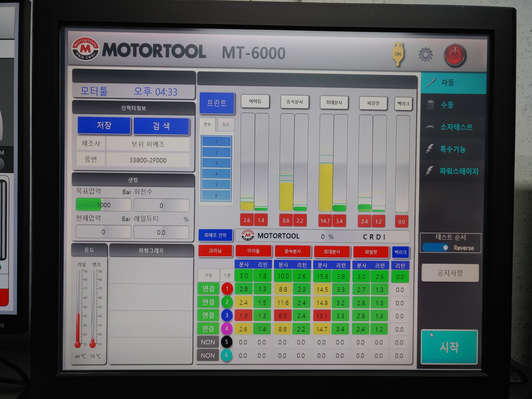The height and width of the screenshot is (399, 532).
Task: Click the 제조사 field 보쉬 피에조
Action: (148, 144)
